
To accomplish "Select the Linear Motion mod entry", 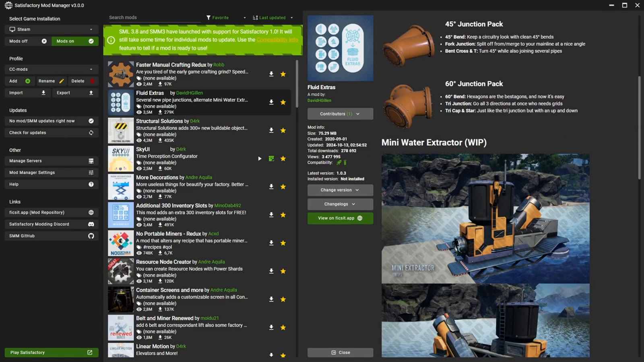I will tap(199, 350).
